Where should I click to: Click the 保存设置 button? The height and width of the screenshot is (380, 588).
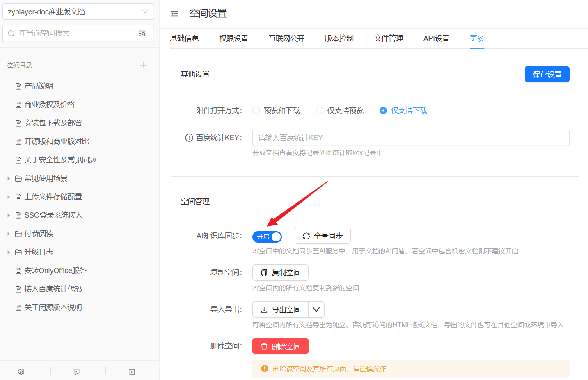tap(547, 74)
